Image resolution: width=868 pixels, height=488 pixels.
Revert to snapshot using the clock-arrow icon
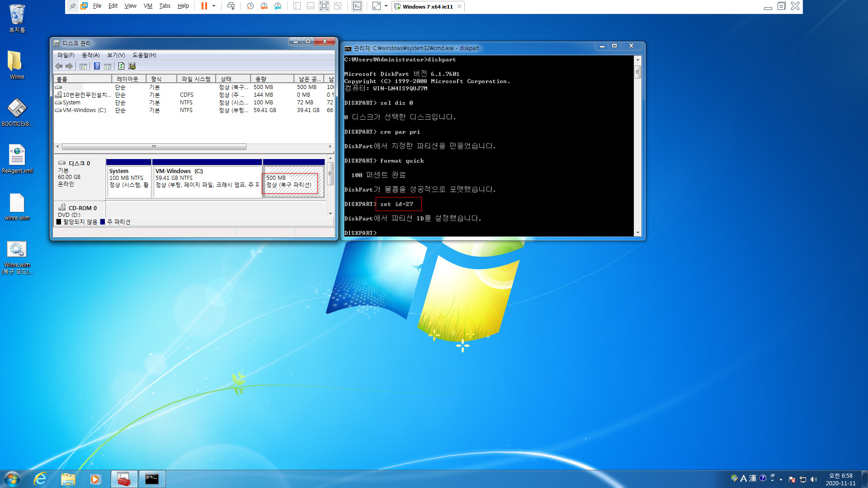[x=264, y=6]
